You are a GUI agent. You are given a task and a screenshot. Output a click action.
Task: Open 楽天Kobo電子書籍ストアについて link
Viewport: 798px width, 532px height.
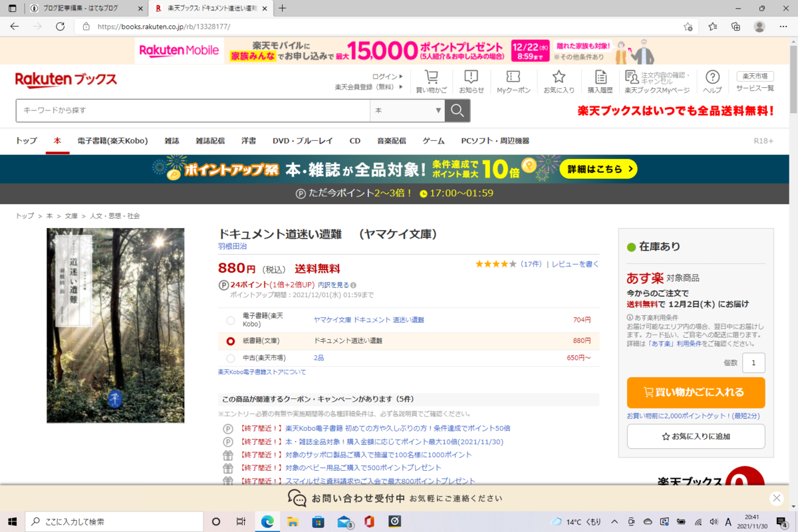[262, 372]
